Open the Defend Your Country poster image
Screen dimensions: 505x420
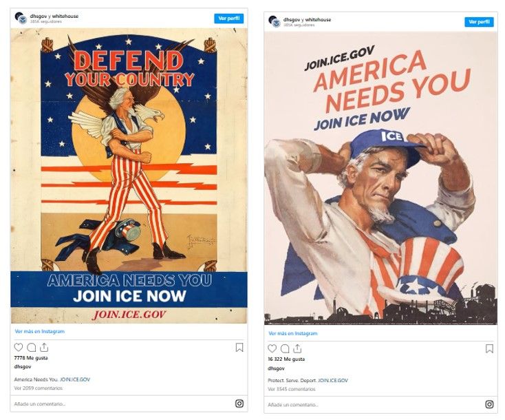(x=129, y=176)
